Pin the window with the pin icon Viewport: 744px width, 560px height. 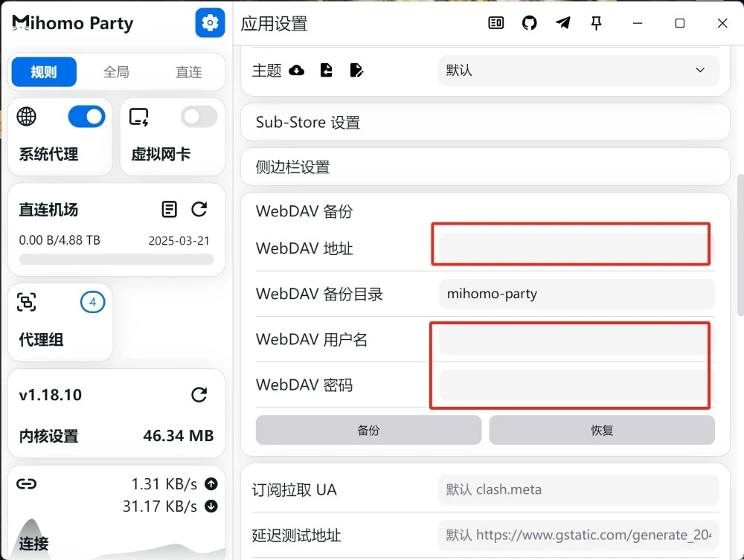click(x=596, y=23)
